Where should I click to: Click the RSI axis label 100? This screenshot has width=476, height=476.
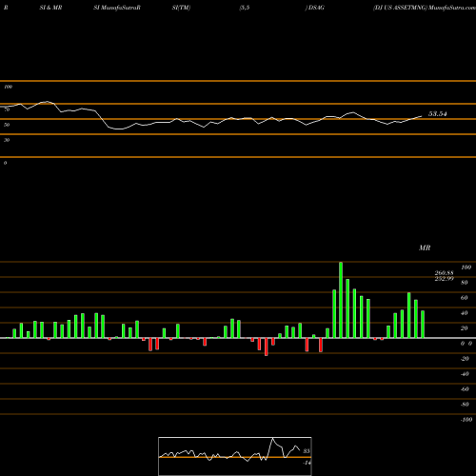click(x=9, y=87)
